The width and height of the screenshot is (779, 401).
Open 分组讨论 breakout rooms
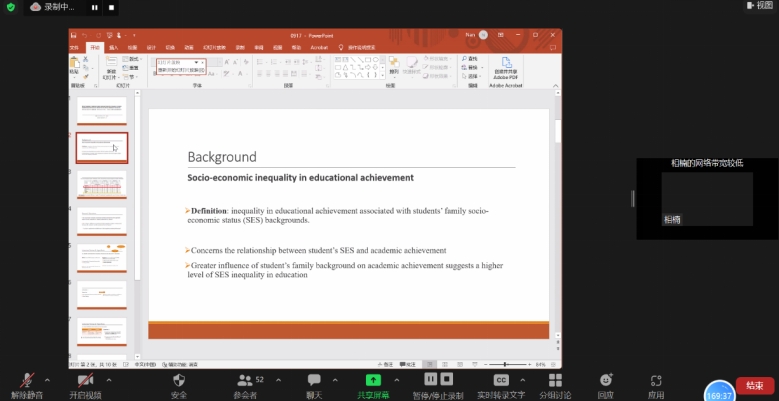pyautogui.click(x=550, y=381)
